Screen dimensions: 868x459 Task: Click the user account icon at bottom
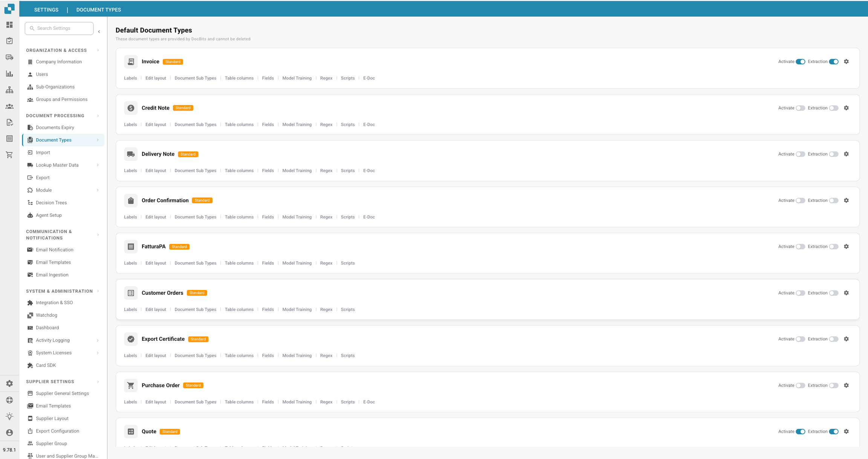tap(9, 433)
